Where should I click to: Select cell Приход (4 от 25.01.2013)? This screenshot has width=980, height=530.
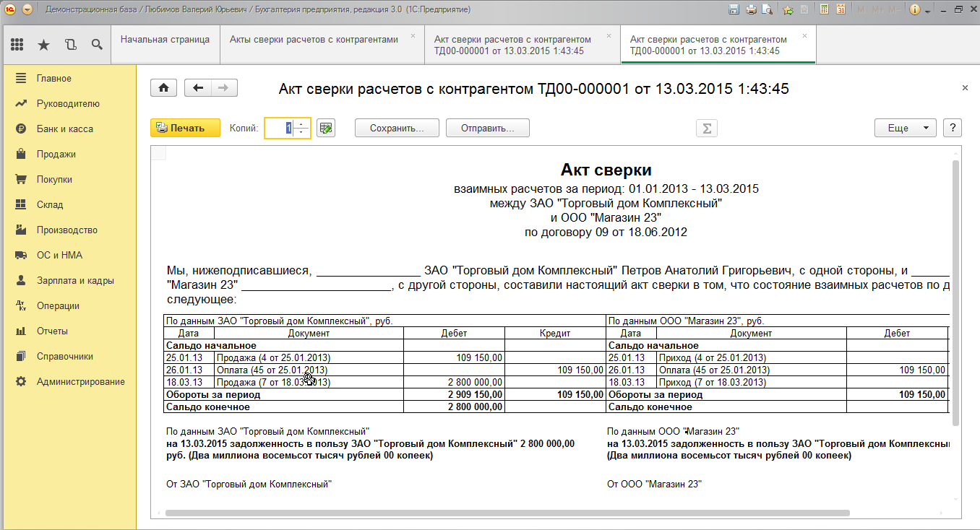point(752,357)
